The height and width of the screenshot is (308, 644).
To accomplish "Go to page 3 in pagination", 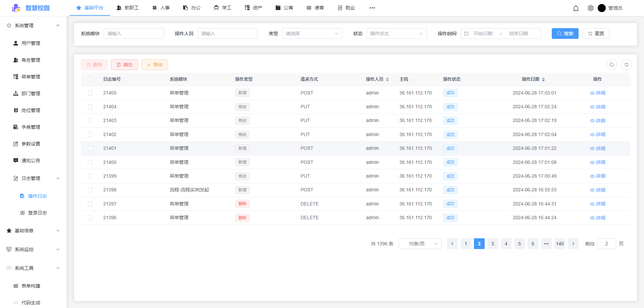I will point(493,244).
